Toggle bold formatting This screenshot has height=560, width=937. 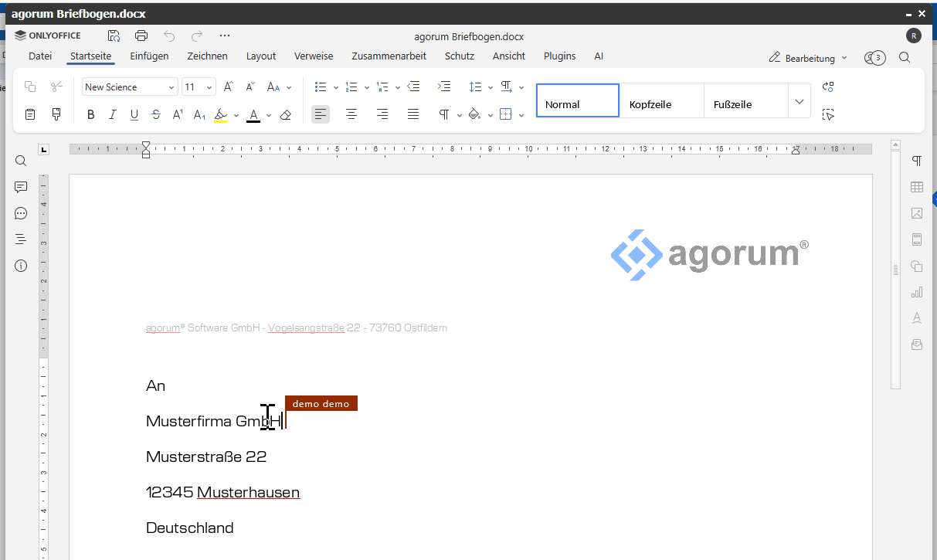coord(91,115)
